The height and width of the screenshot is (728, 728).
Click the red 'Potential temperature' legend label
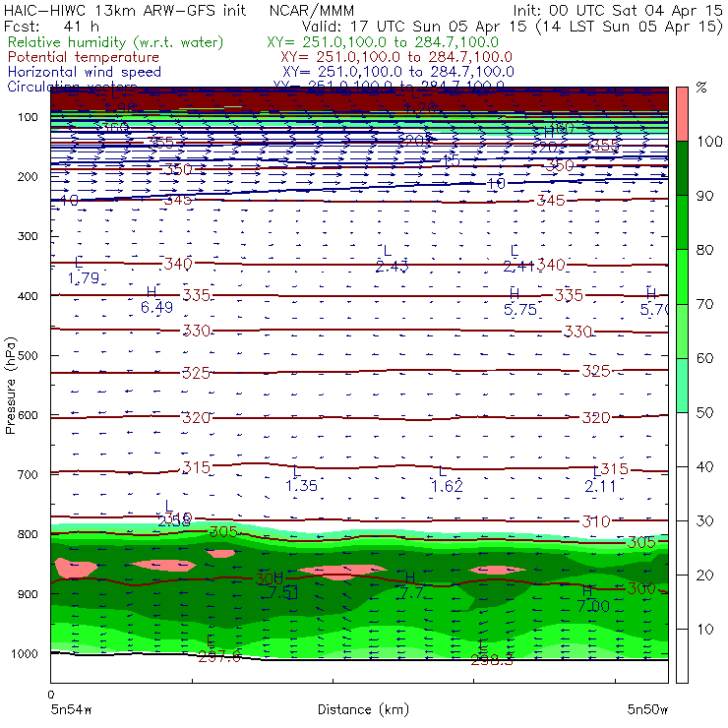pos(84,57)
